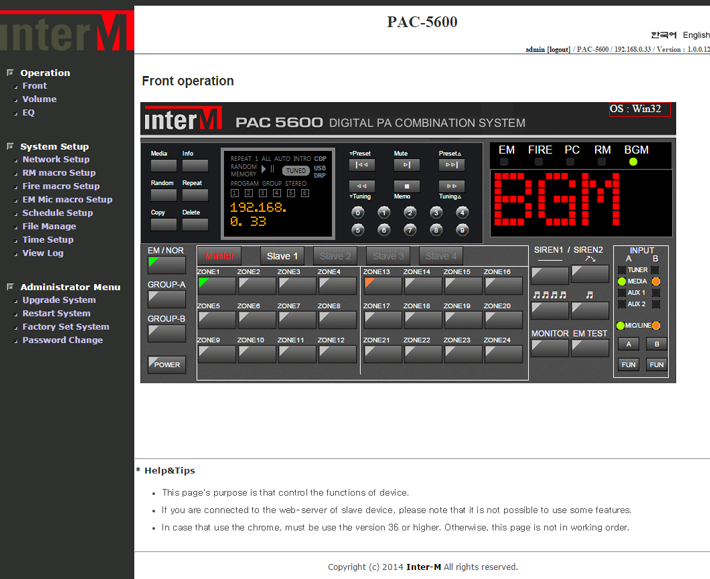This screenshot has height=579, width=710.
Task: Open the Volume page in sidebar
Action: [x=39, y=99]
